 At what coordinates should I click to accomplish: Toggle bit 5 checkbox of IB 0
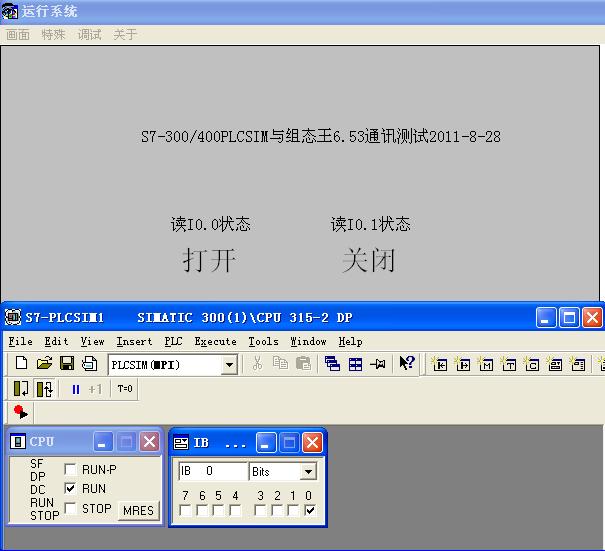coord(218,510)
